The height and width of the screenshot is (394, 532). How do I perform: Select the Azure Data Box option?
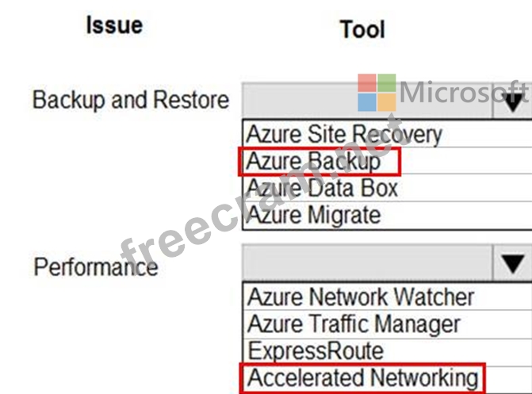pyautogui.click(x=322, y=189)
